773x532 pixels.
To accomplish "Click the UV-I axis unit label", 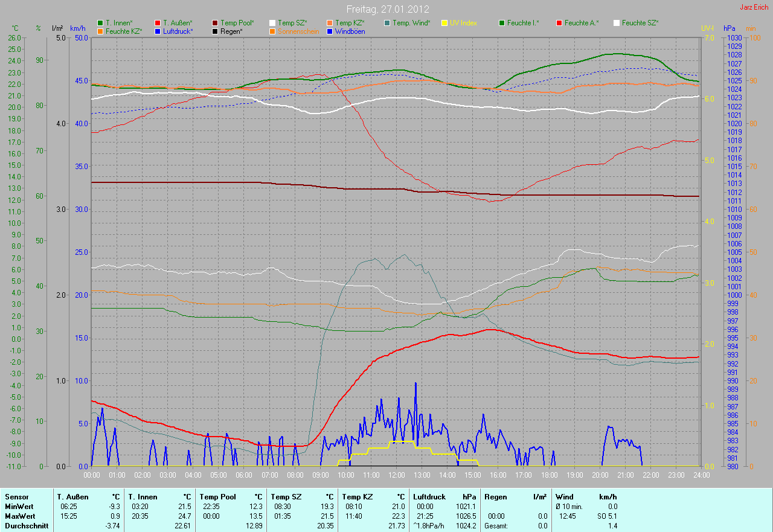I will [707, 28].
